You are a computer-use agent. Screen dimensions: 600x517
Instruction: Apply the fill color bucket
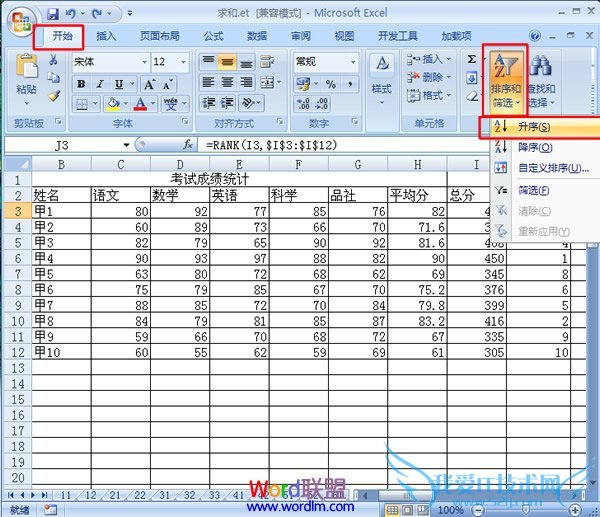pyautogui.click(x=113, y=104)
